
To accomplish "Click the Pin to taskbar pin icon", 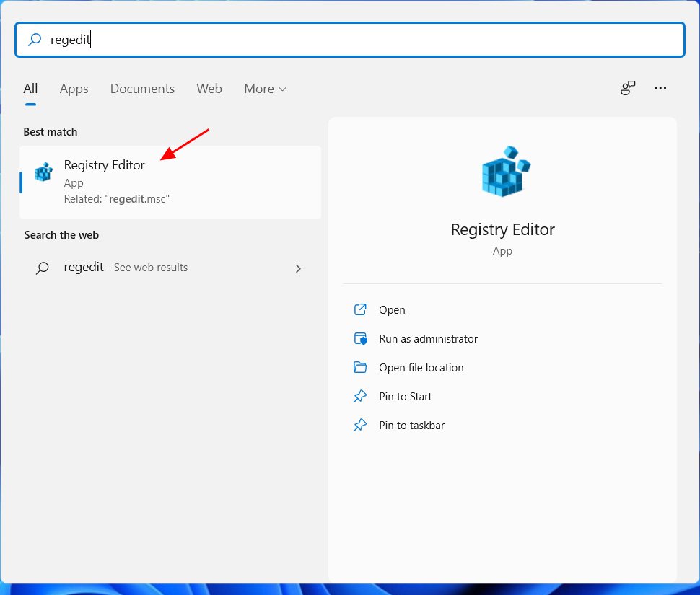I will pyautogui.click(x=360, y=425).
